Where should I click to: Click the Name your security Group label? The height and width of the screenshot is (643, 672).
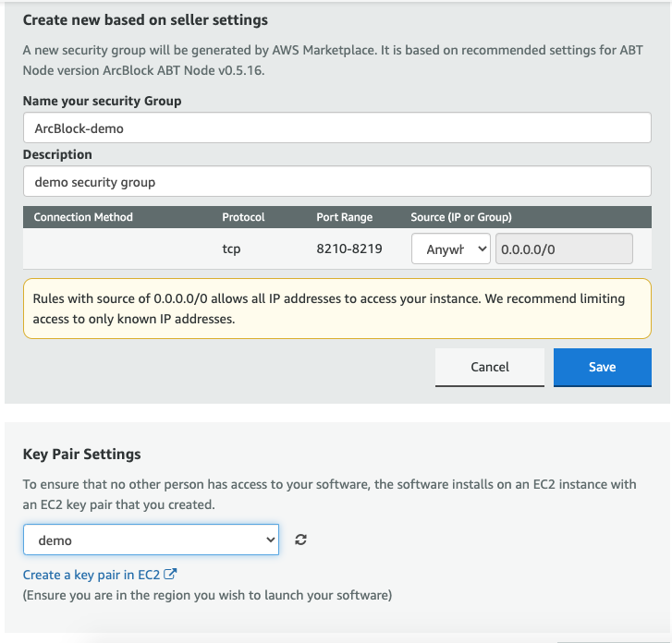pos(102,101)
